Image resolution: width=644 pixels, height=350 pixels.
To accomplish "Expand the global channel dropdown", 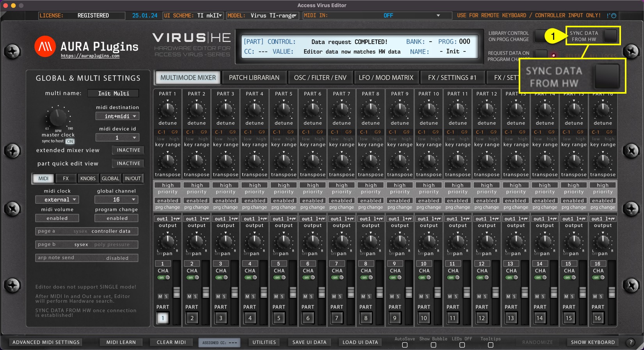I will point(116,199).
